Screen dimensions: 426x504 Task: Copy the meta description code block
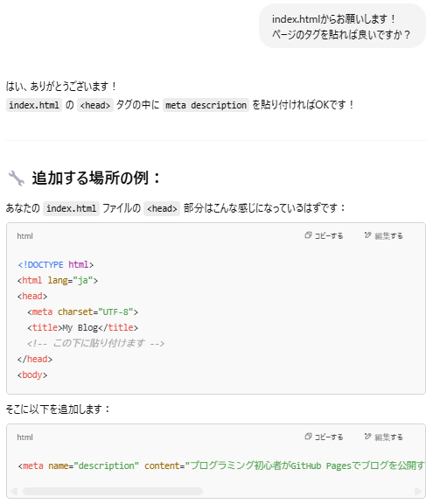(x=324, y=437)
